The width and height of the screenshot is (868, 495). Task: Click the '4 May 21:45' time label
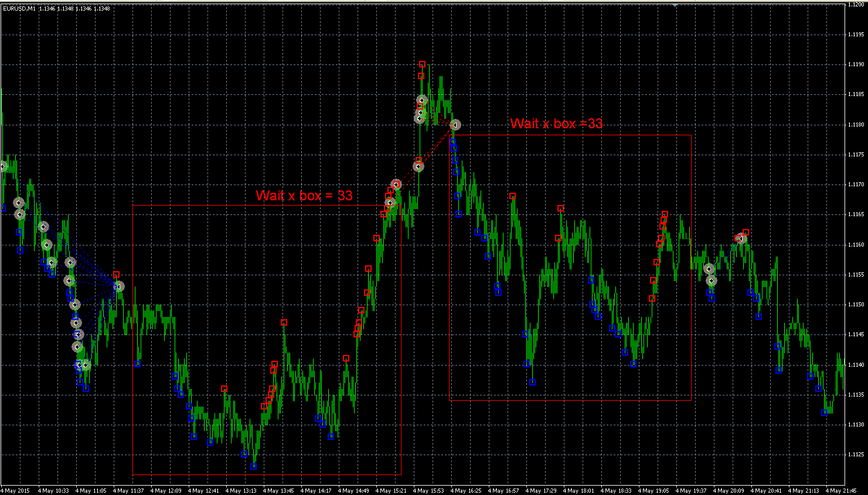coord(841,491)
